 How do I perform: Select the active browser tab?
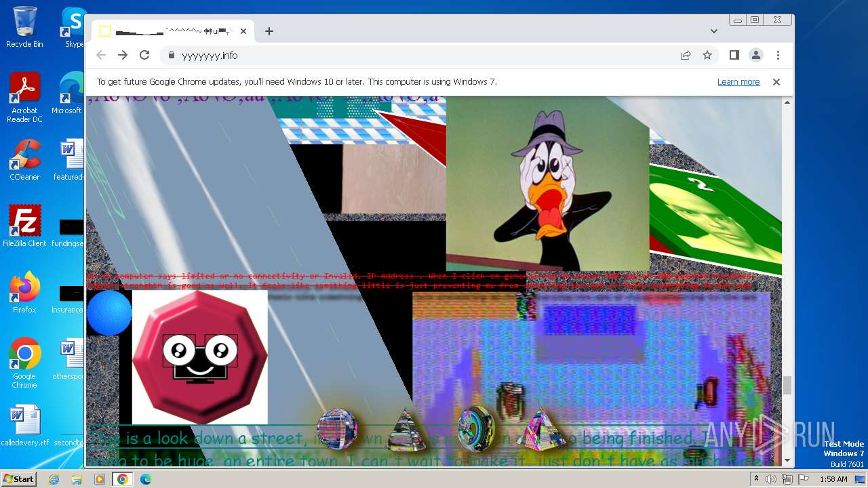[173, 31]
